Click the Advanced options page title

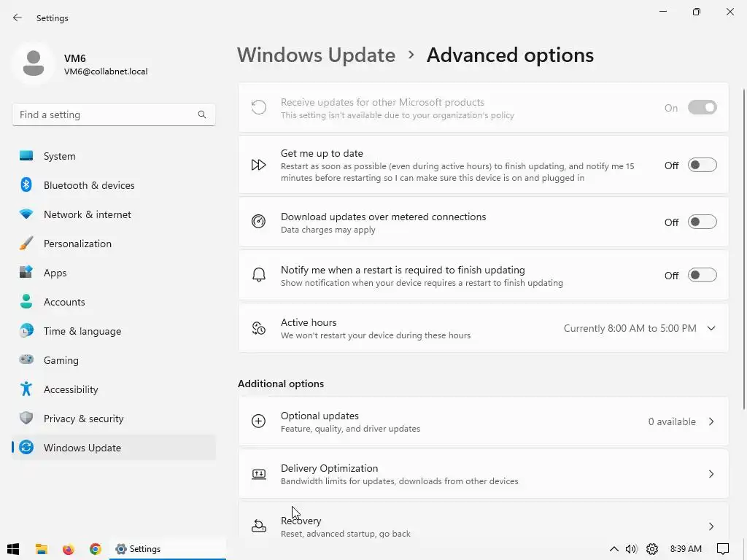click(510, 55)
